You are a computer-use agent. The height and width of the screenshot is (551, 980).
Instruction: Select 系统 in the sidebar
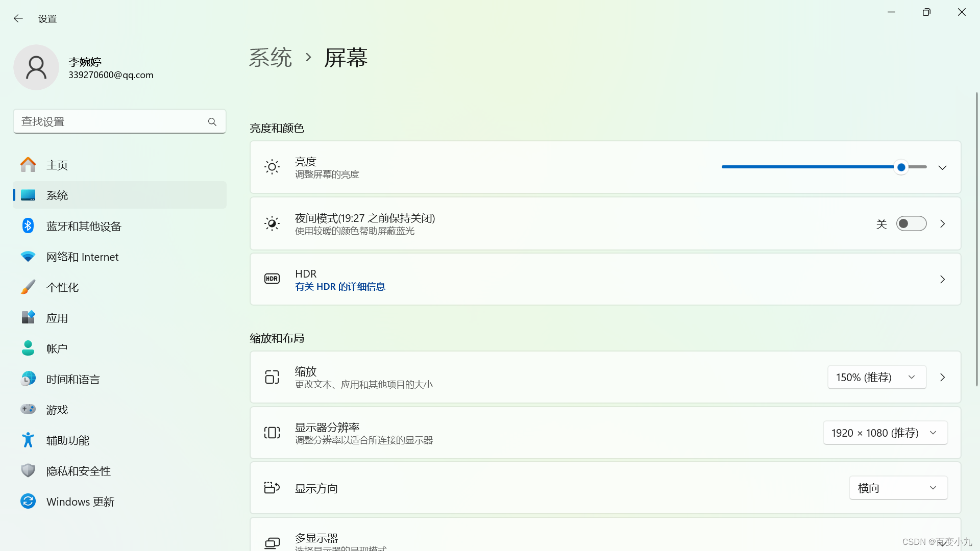coord(57,195)
